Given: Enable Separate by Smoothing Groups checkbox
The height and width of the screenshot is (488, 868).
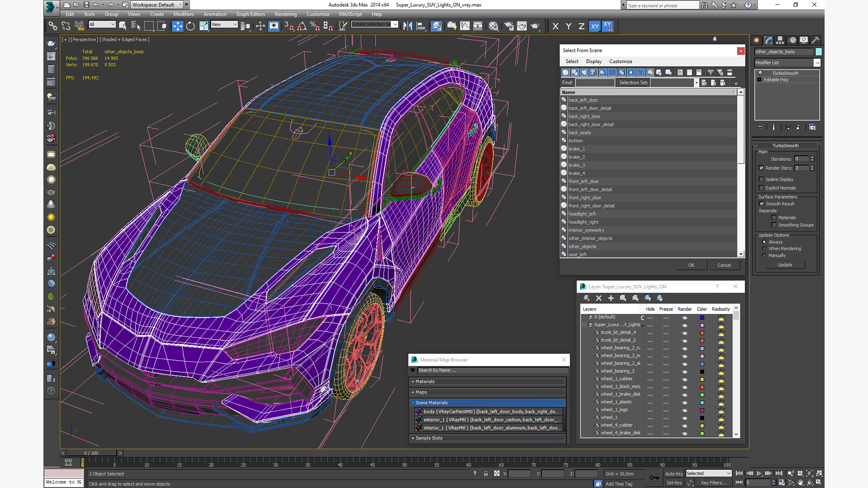Looking at the screenshot, I should pyautogui.click(x=774, y=225).
